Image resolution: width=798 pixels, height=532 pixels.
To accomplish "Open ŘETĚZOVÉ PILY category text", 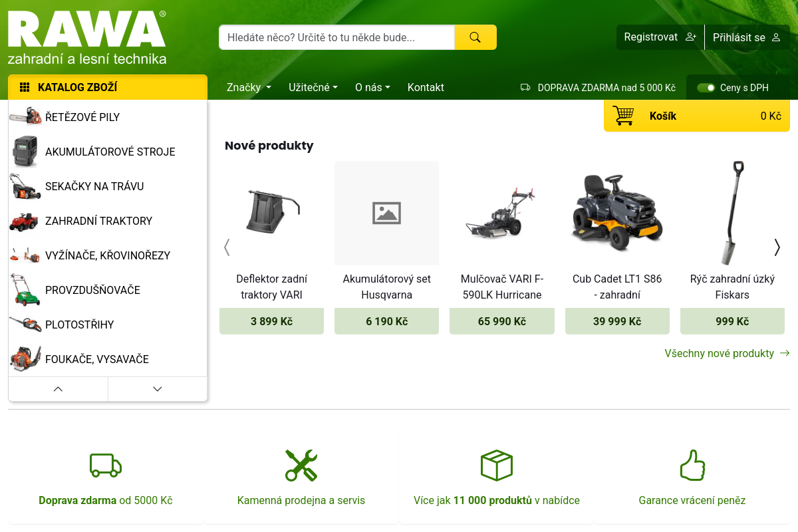I will pyautogui.click(x=82, y=117).
